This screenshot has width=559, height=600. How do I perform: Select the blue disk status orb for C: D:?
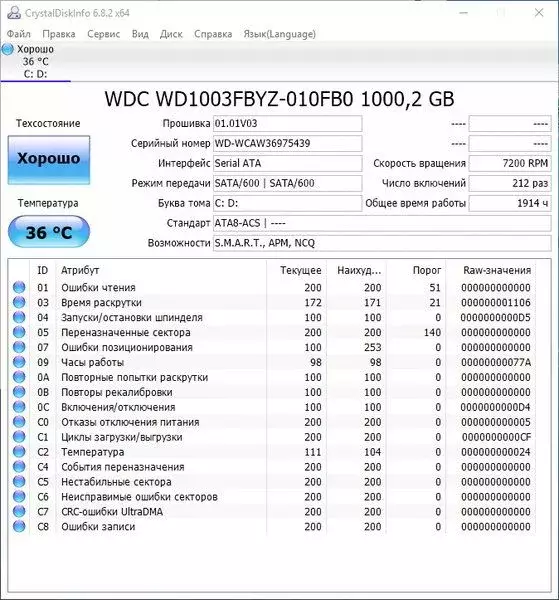tap(7, 49)
